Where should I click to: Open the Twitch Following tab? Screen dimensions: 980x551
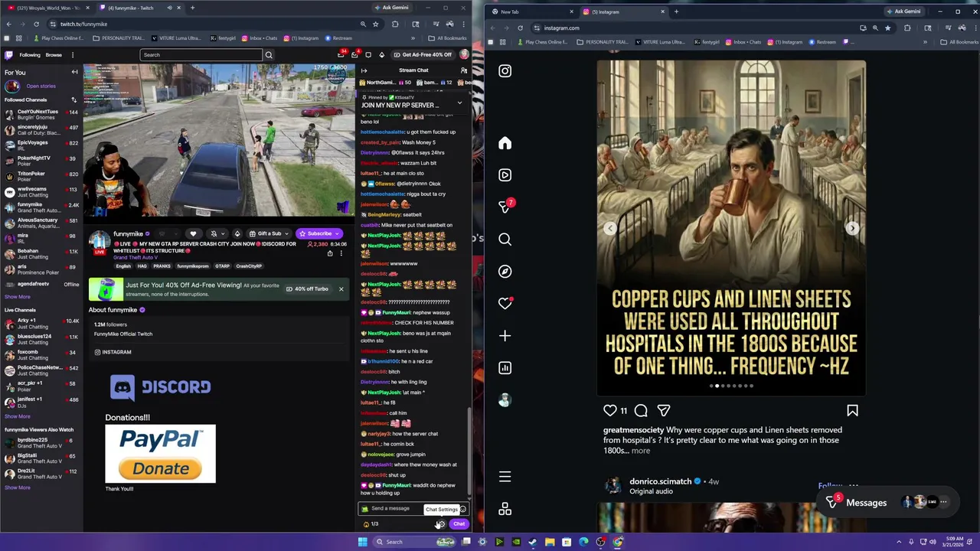click(x=30, y=55)
